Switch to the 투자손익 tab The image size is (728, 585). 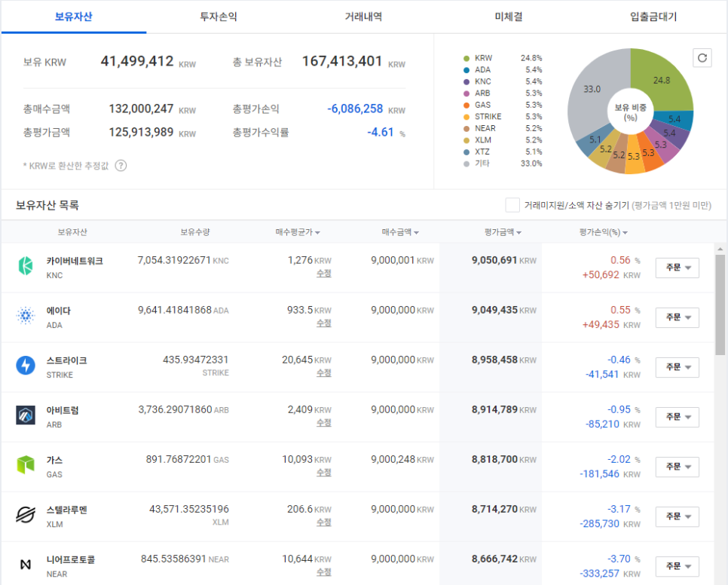(x=219, y=17)
